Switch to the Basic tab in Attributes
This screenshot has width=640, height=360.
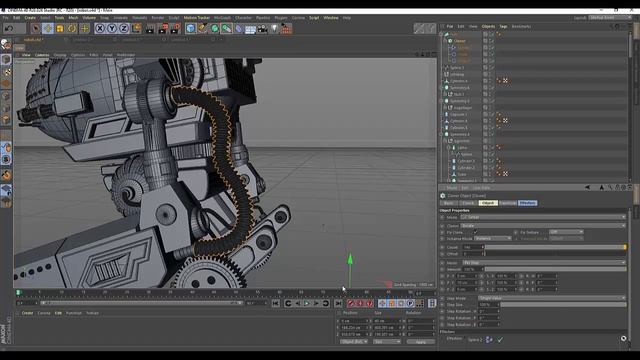click(449, 203)
